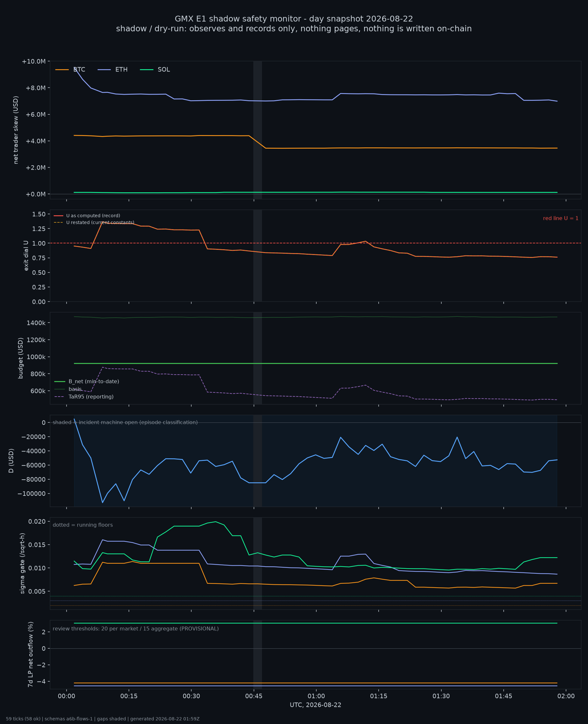
Task: Click the 'sigma gate (/sqrt-h)' axis label
Action: (22, 563)
